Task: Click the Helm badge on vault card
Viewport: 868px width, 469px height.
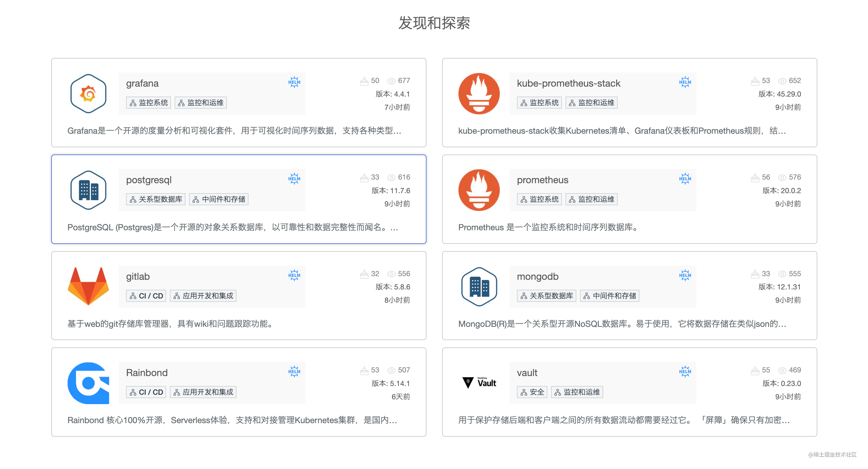Action: coord(685,372)
